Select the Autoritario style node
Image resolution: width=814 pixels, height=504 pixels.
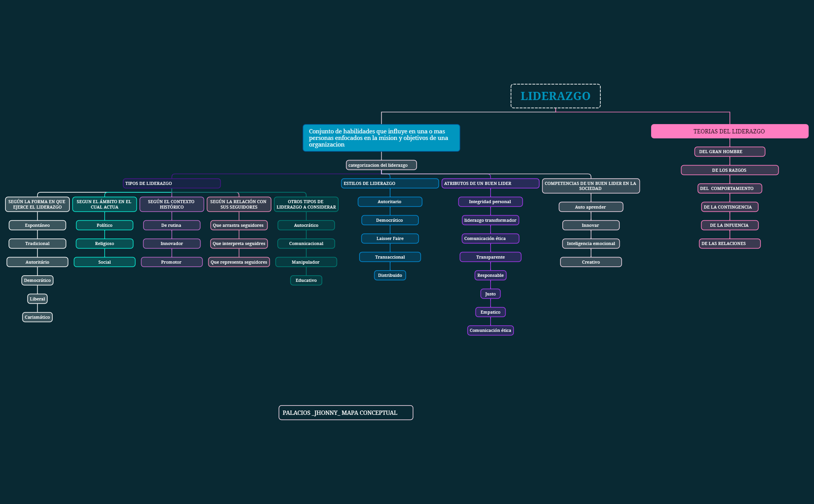click(390, 202)
